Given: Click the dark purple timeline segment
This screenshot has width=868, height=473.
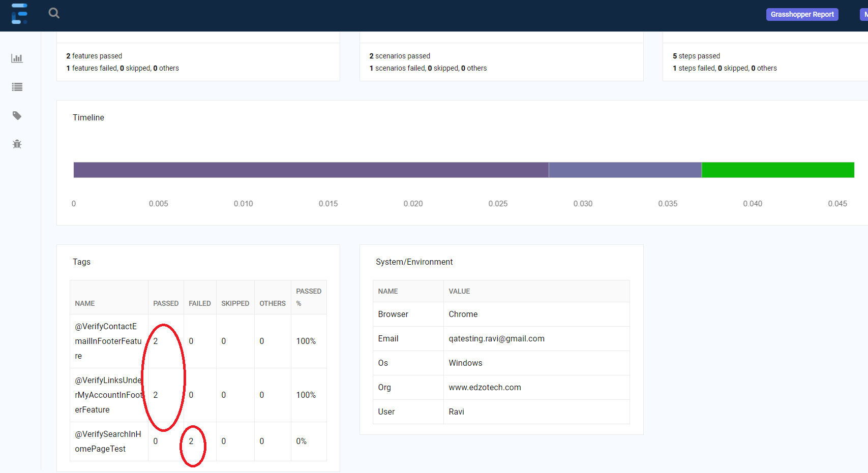Looking at the screenshot, I should pyautogui.click(x=310, y=170).
